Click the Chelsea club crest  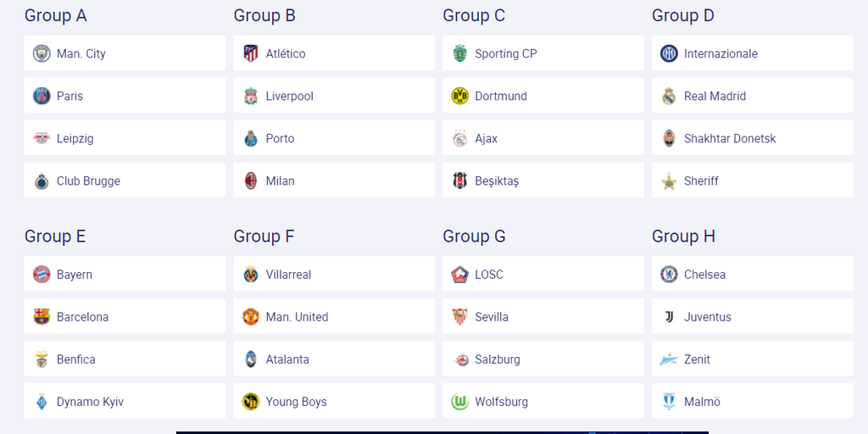pyautogui.click(x=670, y=275)
